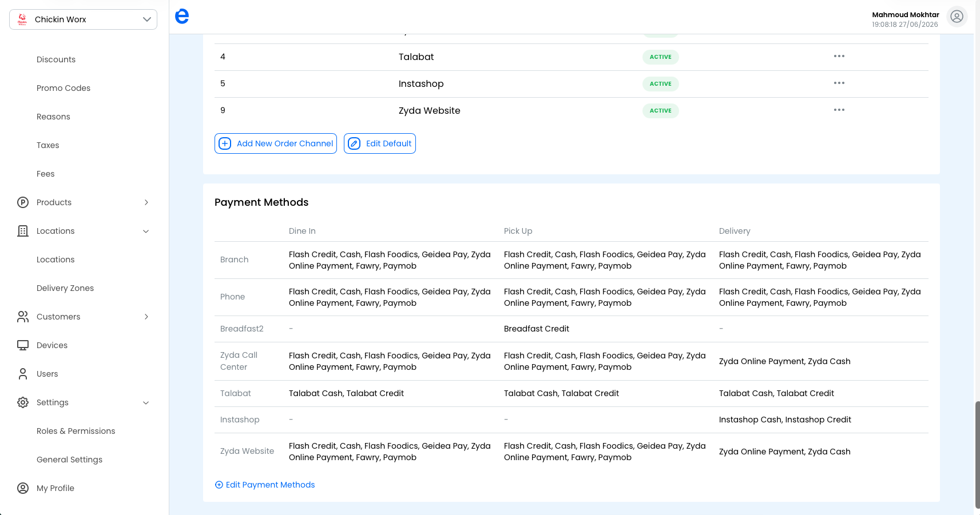Collapse the Locations menu chevron
This screenshot has width=980, height=515.
point(146,231)
